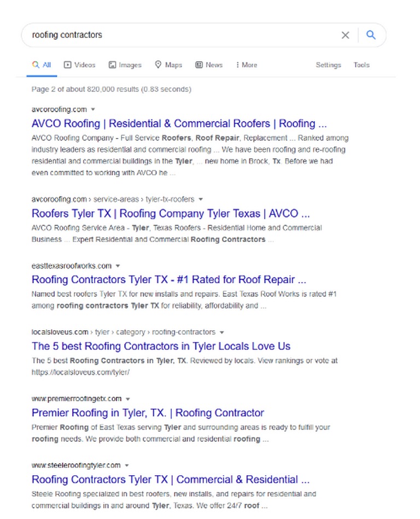This screenshot has height=519, width=420.
Task: Switch to the Videos tab
Action: coord(79,65)
